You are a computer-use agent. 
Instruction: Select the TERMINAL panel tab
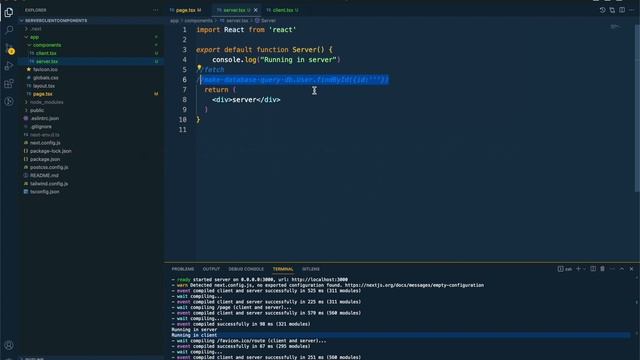[283, 269]
